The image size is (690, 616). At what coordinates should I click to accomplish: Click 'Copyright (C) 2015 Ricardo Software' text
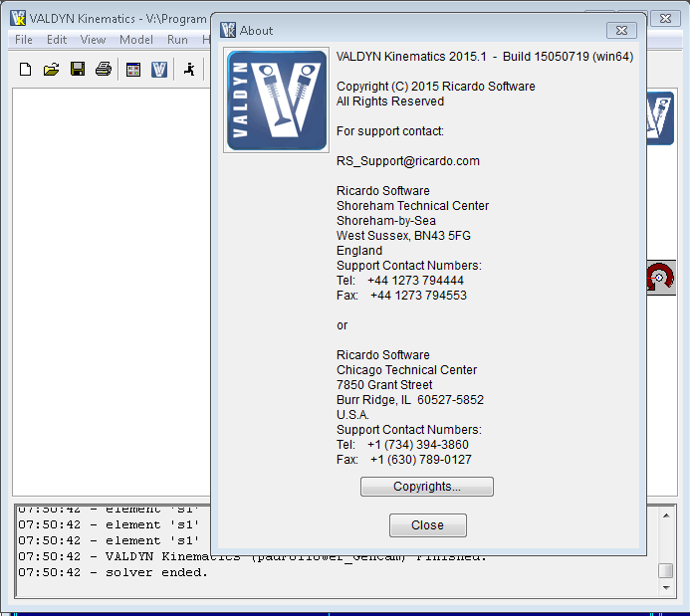pos(436,87)
